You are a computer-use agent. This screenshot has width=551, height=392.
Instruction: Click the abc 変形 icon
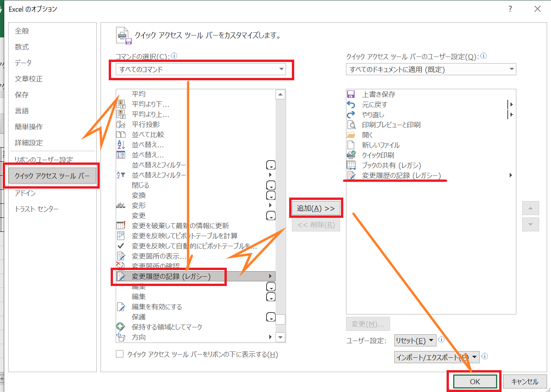point(121,205)
